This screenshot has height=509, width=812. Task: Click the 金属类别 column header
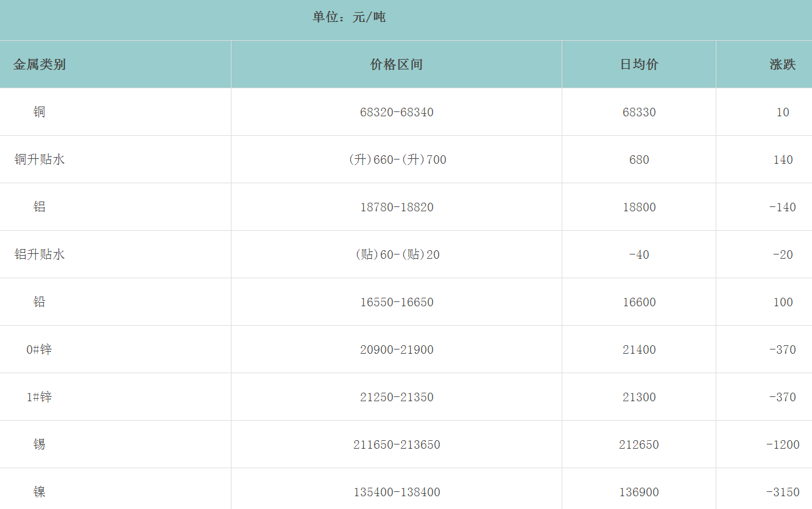(40, 65)
